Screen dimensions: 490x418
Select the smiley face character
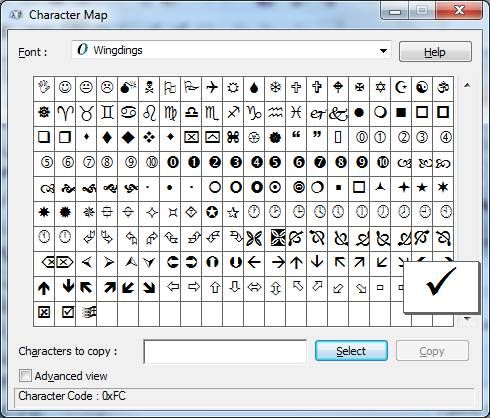[x=65, y=88]
